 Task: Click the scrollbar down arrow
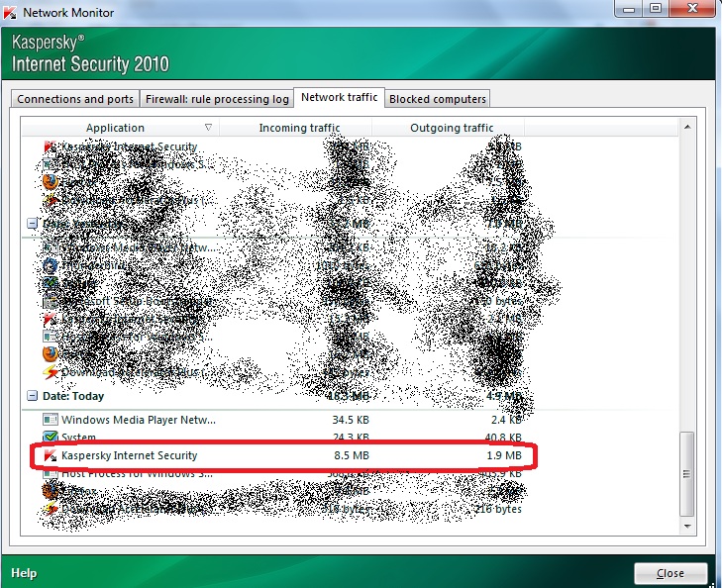(687, 526)
